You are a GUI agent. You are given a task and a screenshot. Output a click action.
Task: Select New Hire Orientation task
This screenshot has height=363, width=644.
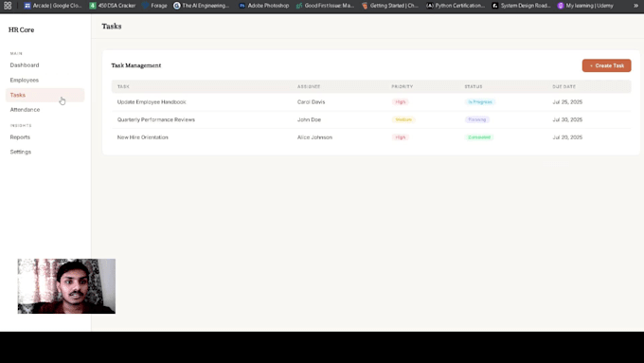pyautogui.click(x=142, y=137)
